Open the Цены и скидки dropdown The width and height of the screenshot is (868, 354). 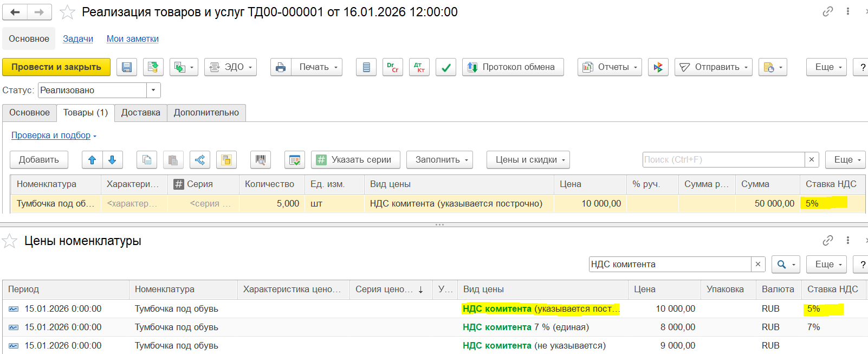click(528, 160)
